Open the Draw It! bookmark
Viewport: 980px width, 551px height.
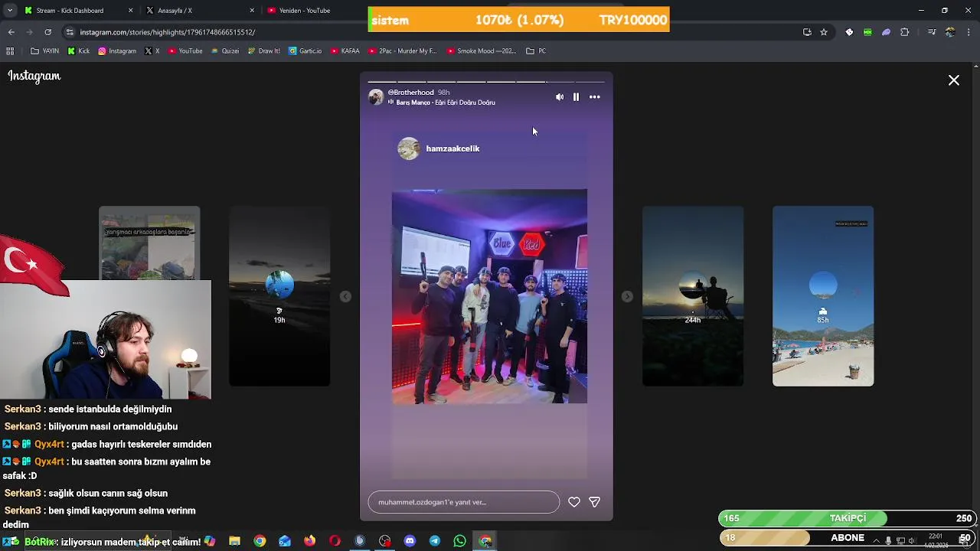(264, 51)
